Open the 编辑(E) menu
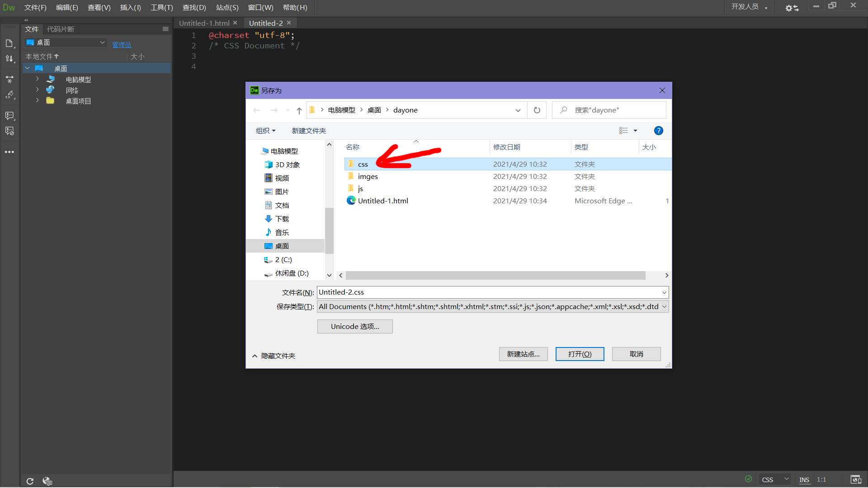 67,8
